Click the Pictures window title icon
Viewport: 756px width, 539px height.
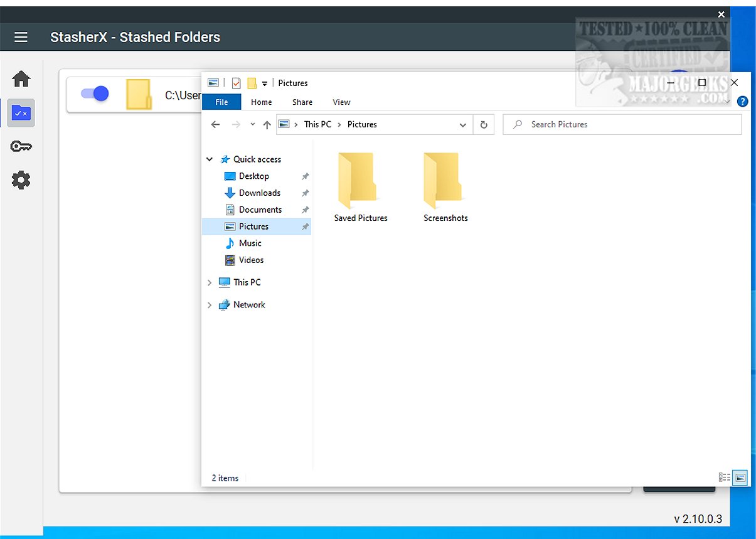pos(213,83)
